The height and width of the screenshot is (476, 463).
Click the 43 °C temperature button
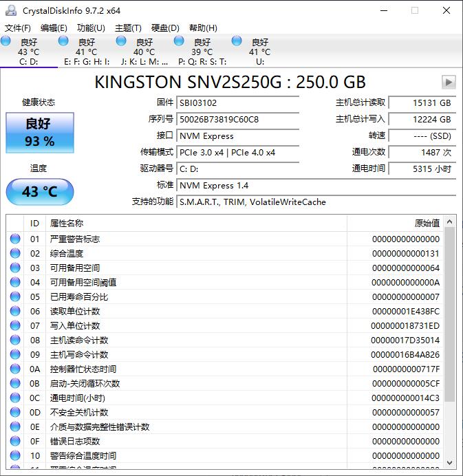click(40, 191)
